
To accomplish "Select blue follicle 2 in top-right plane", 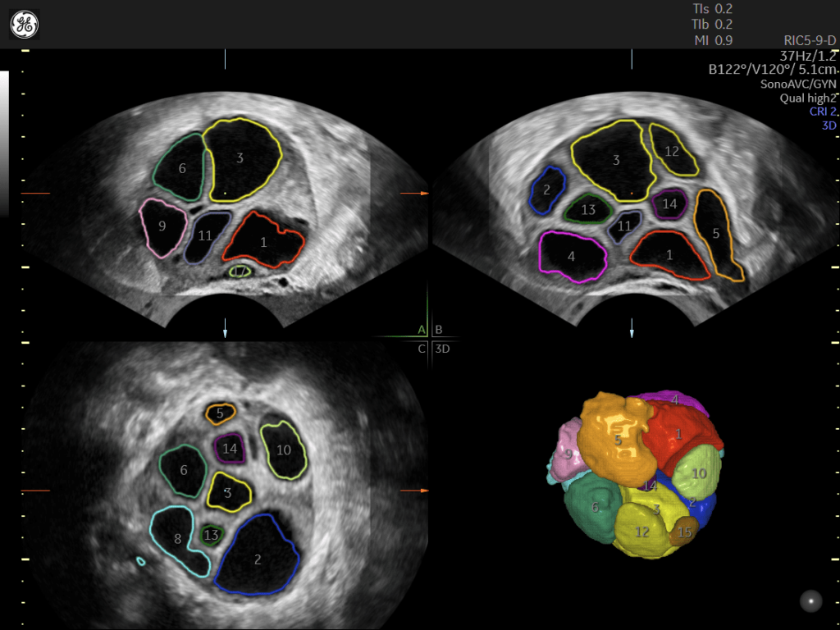I will [547, 190].
